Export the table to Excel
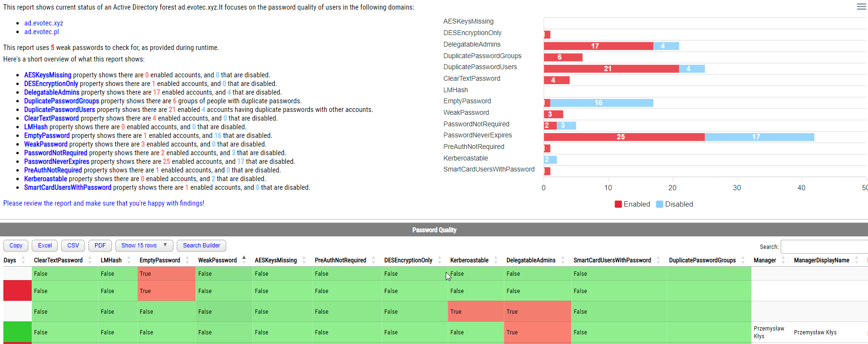 [44, 246]
